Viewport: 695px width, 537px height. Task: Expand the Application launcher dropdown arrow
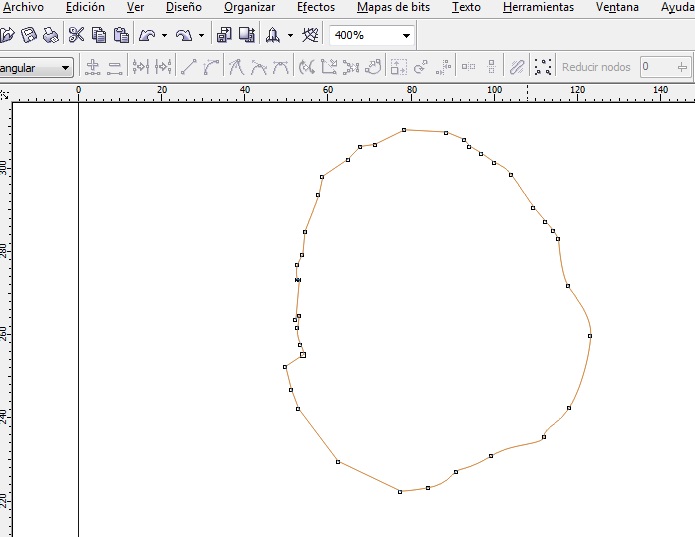click(x=290, y=35)
